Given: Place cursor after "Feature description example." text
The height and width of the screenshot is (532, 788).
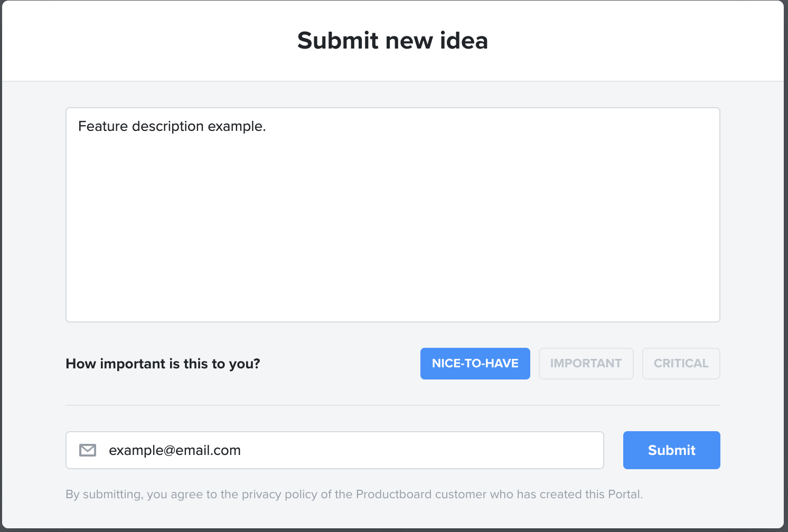Looking at the screenshot, I should (267, 127).
